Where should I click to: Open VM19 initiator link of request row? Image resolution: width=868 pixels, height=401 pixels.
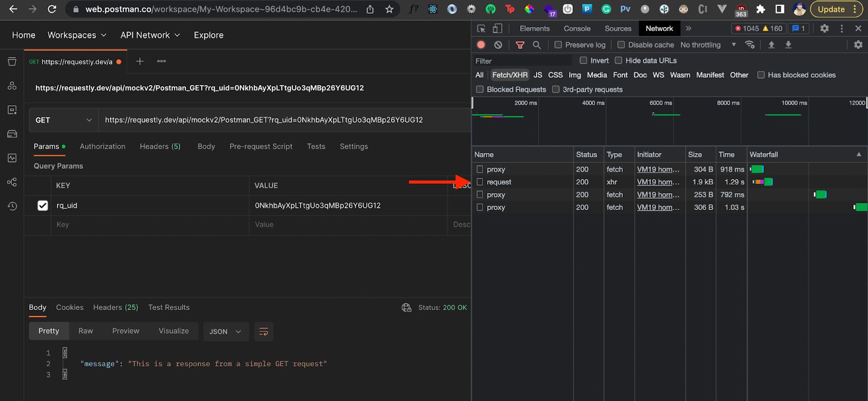(658, 182)
